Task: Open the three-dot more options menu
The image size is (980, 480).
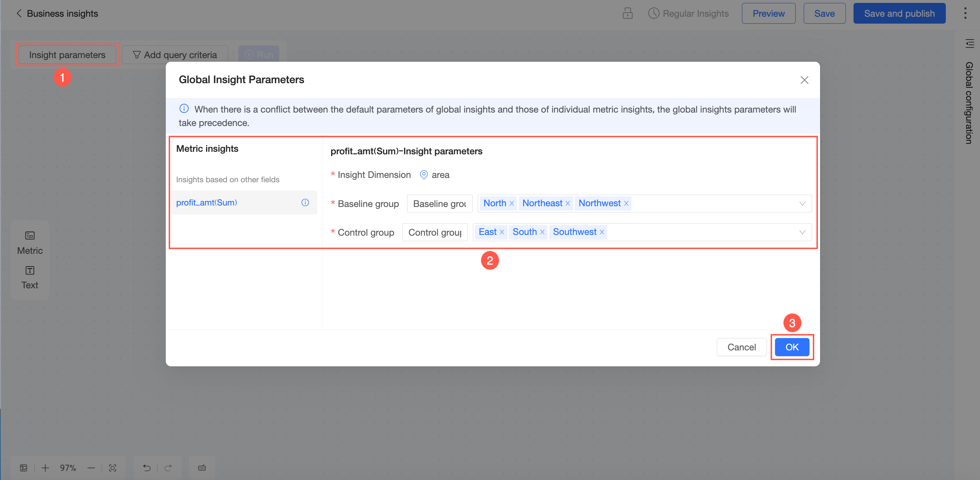Action: click(x=965, y=14)
